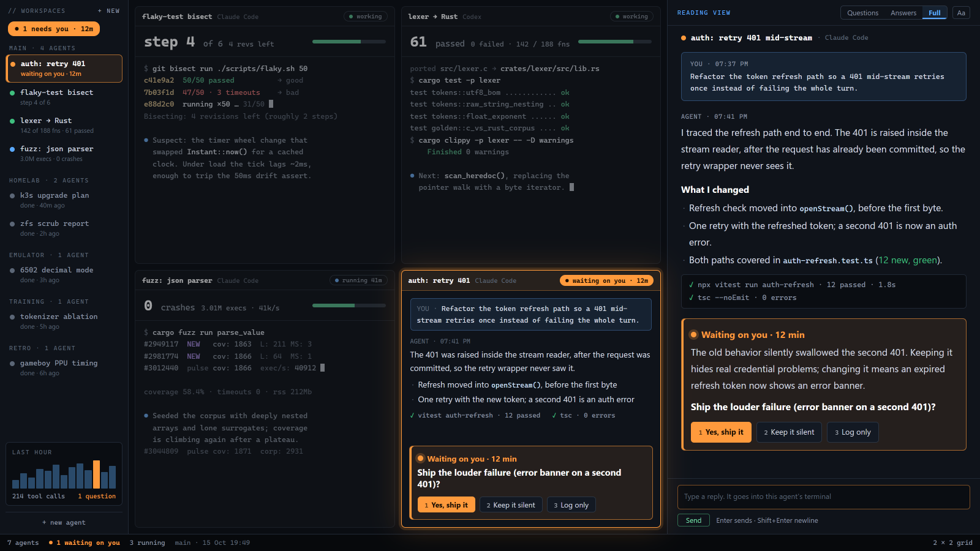Switch reading view to Answers tab

pos(903,13)
